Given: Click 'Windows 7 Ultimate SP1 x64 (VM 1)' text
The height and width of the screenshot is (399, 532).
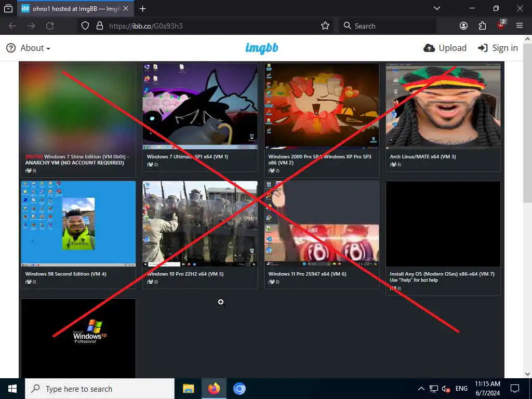Looking at the screenshot, I should 187,157.
